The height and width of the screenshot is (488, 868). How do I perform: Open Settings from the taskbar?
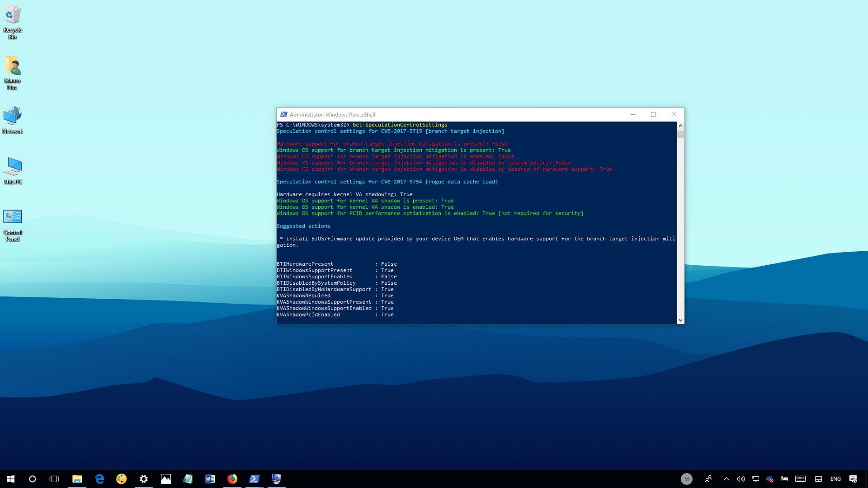(x=143, y=479)
